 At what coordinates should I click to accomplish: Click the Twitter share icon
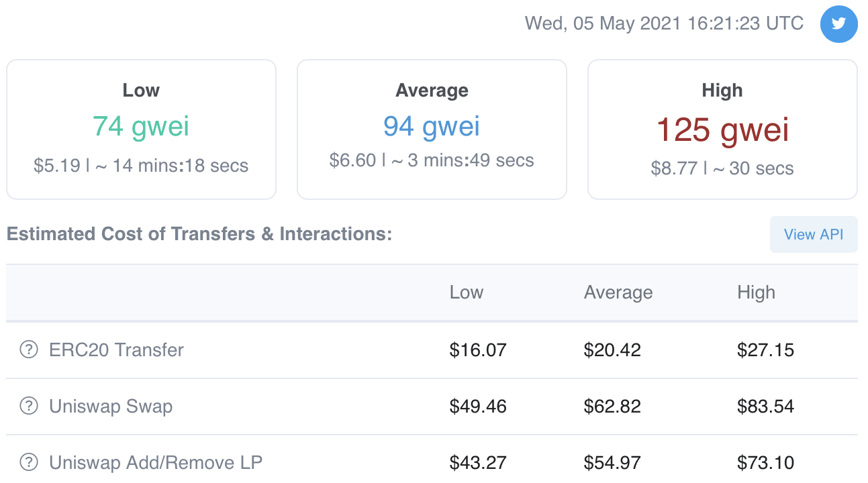pyautogui.click(x=838, y=24)
